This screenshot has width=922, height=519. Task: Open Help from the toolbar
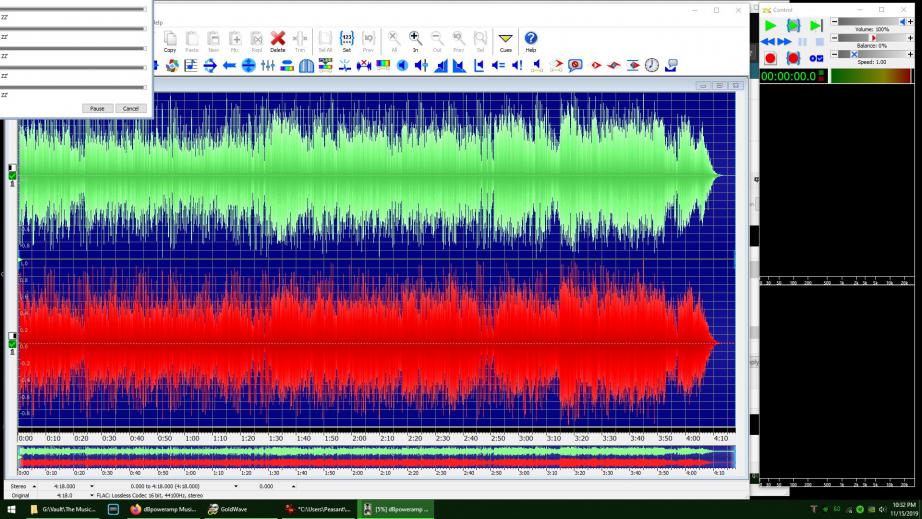531,40
